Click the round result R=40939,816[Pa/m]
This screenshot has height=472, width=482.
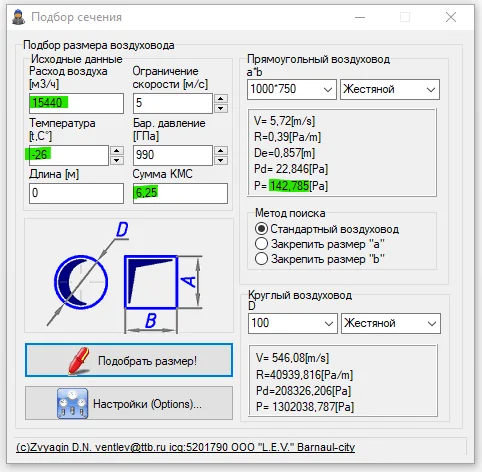304,375
